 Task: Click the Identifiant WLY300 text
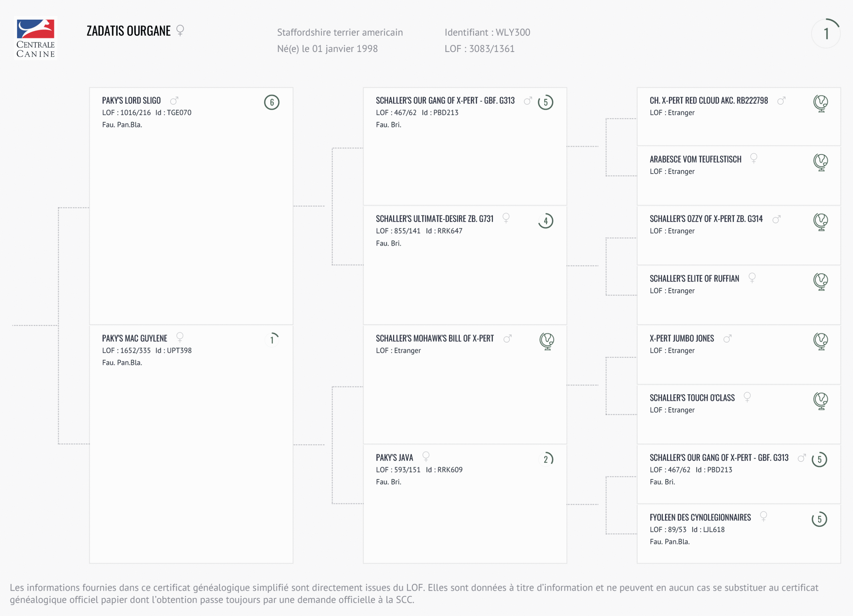487,32
